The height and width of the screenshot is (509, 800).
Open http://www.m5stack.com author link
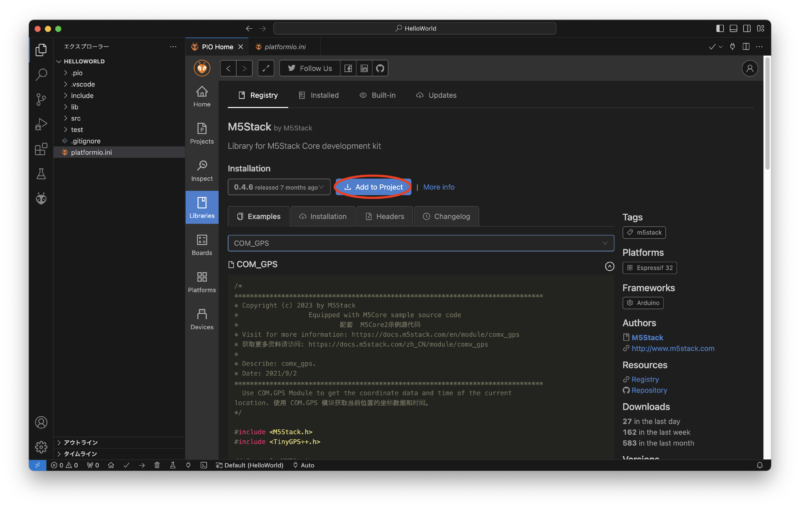672,349
